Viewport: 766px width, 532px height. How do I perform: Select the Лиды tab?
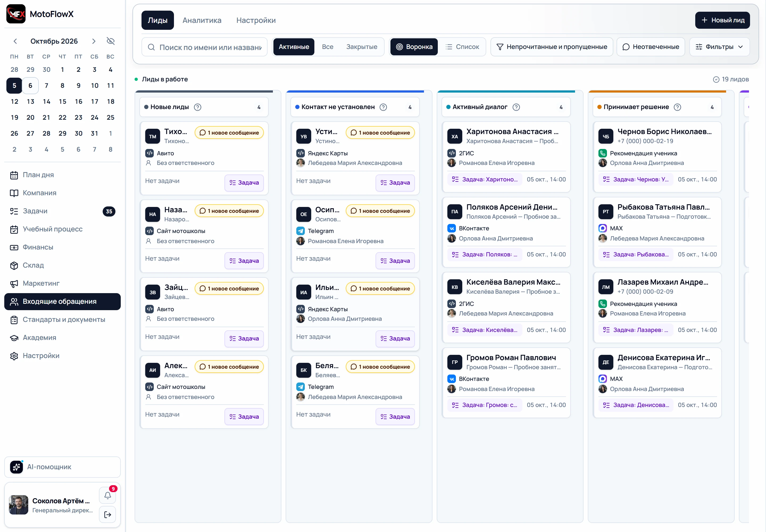coord(158,20)
